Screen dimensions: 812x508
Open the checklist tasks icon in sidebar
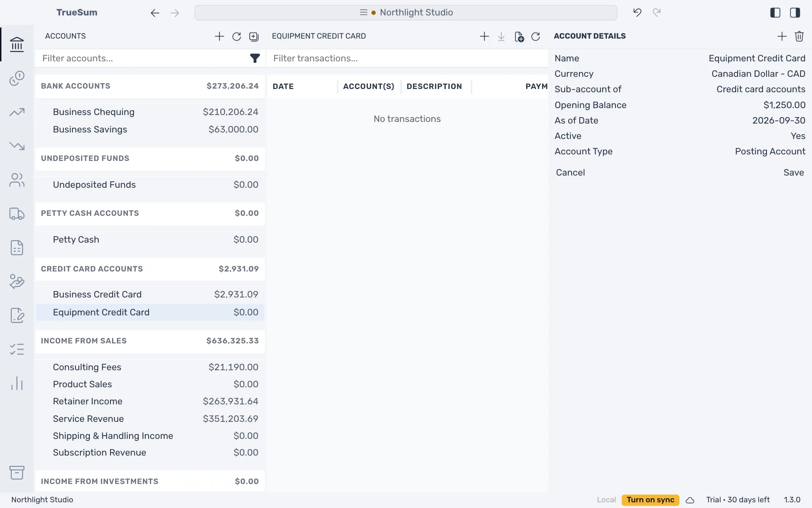17,350
